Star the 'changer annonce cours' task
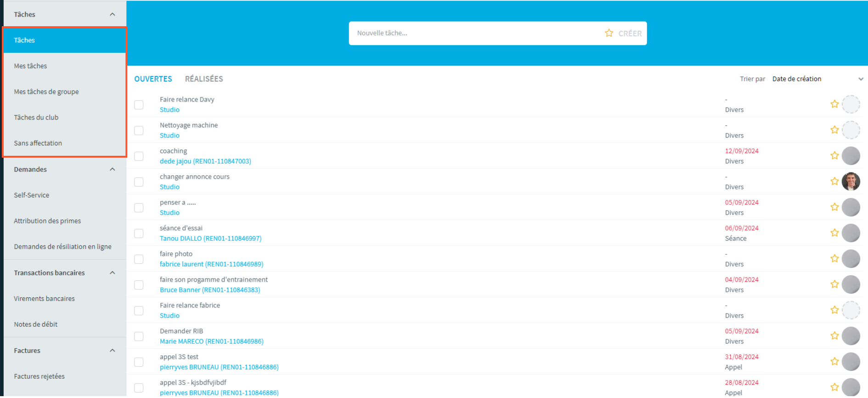 834,182
